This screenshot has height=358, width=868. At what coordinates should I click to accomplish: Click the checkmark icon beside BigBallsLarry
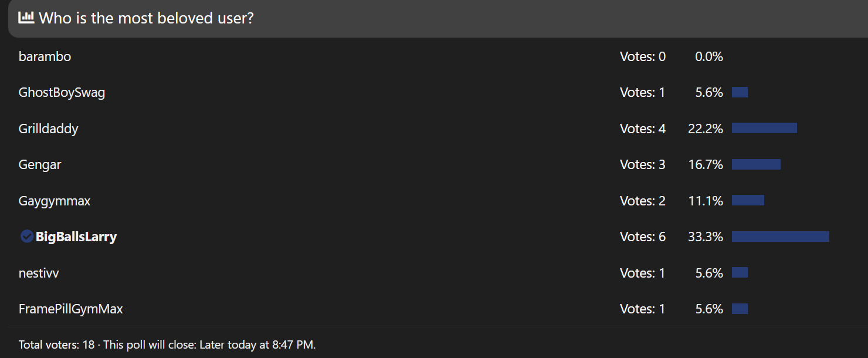26,237
